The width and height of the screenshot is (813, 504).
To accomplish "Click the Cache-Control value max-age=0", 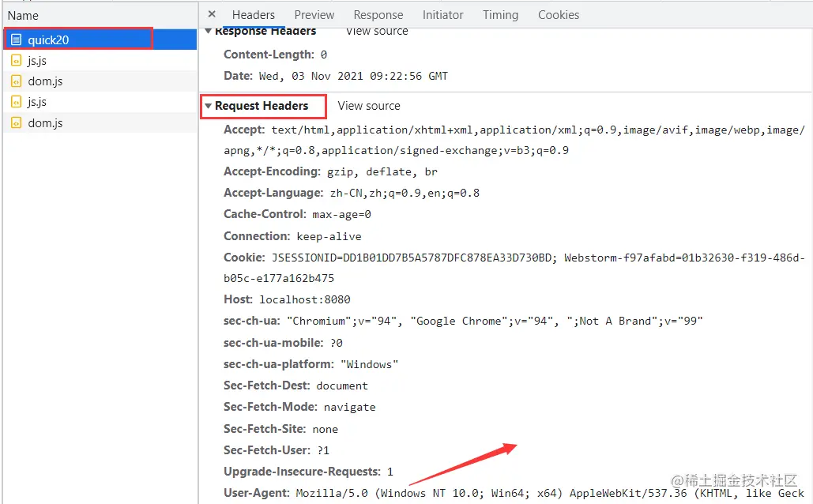I will pos(341,215).
